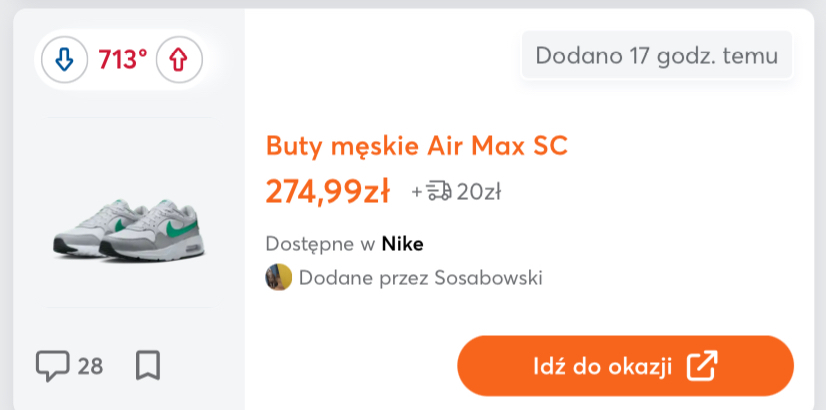Click the 713° temperature score
This screenshot has height=410, width=828.
[122, 60]
